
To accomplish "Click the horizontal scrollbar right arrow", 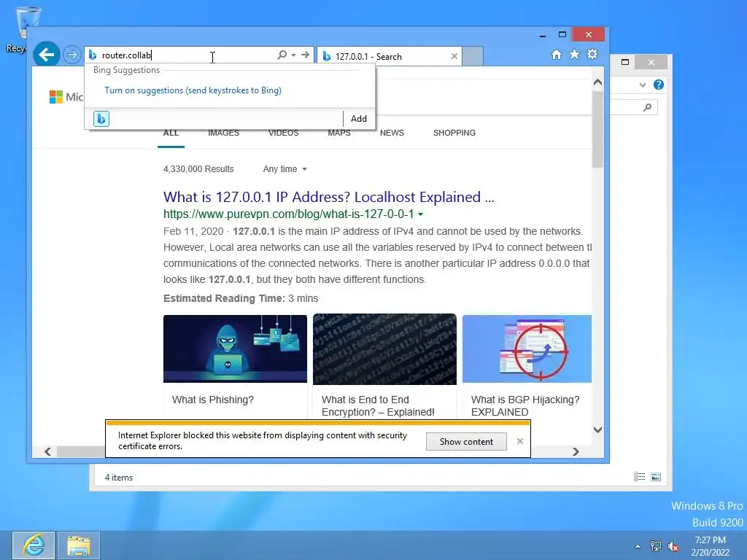I will [576, 451].
